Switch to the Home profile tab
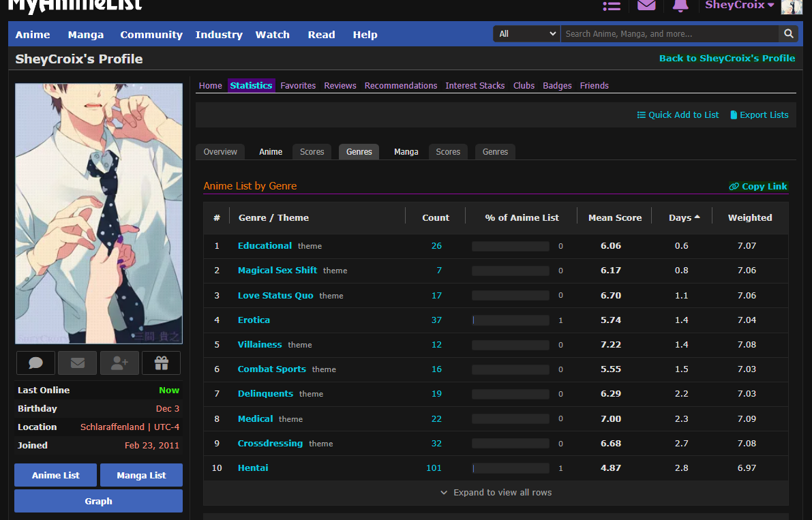Image resolution: width=812 pixels, height=520 pixels. point(210,85)
